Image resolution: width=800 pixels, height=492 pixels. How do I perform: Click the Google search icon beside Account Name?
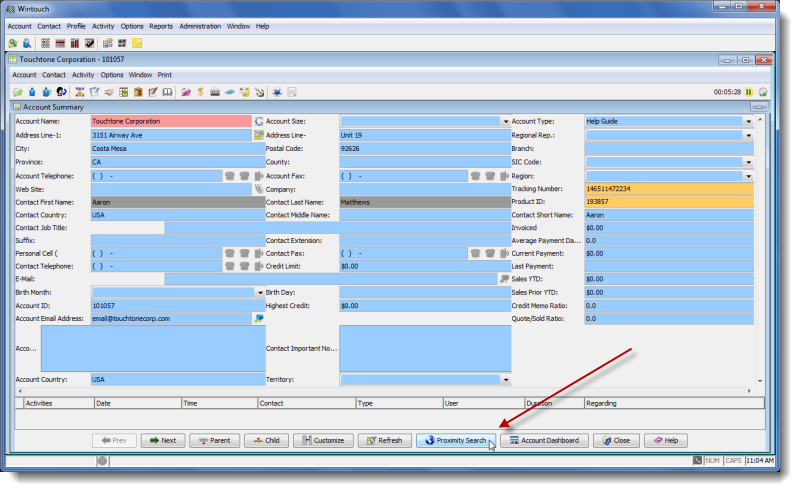(259, 121)
